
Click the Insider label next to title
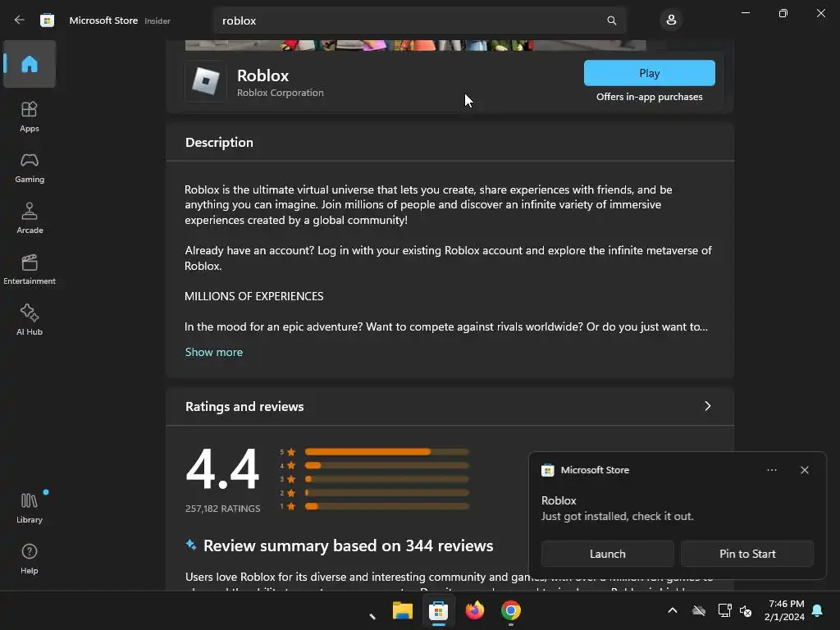coord(157,21)
